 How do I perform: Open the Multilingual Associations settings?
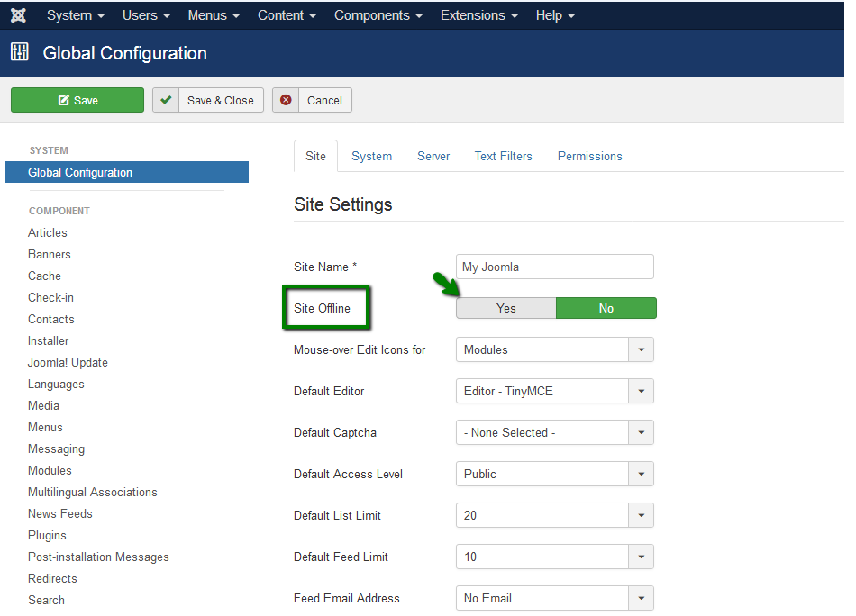coord(92,492)
